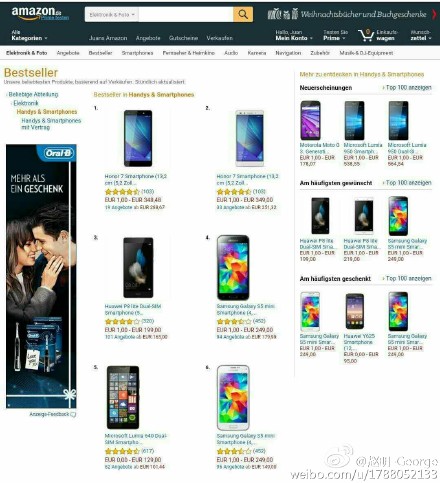Click star rating of Microsoft Lumia 640

tap(122, 451)
